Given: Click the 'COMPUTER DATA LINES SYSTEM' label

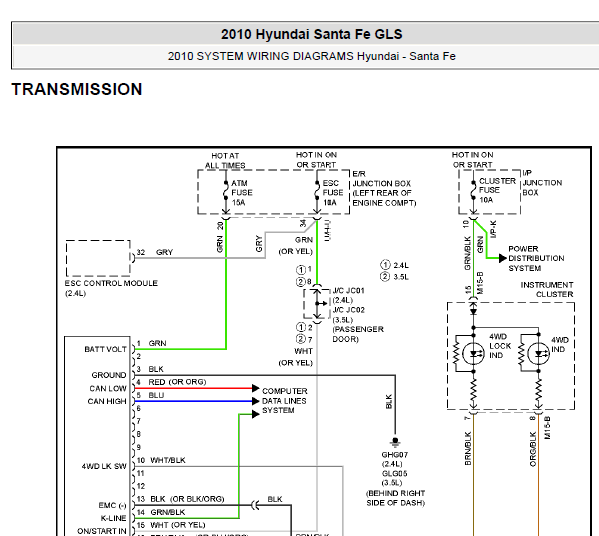Looking at the screenshot, I should point(285,401).
